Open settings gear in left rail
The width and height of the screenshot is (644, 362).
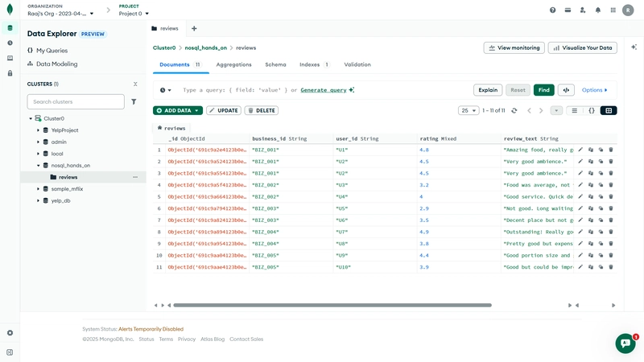click(x=10, y=333)
